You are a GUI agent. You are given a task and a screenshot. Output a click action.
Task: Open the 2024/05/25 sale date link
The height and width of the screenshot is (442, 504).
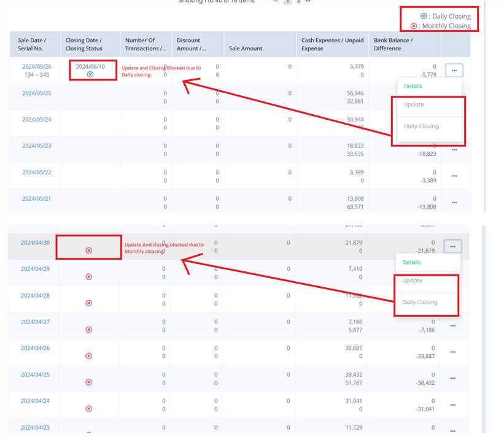(x=37, y=93)
